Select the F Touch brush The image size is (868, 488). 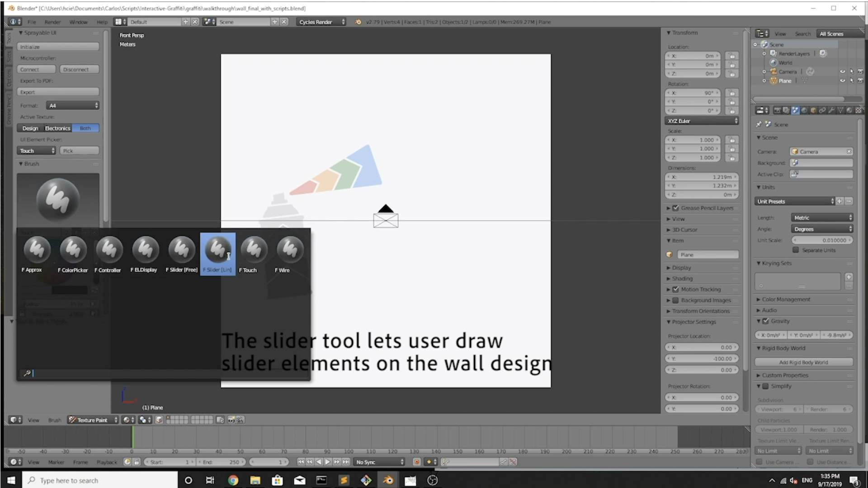(254, 254)
